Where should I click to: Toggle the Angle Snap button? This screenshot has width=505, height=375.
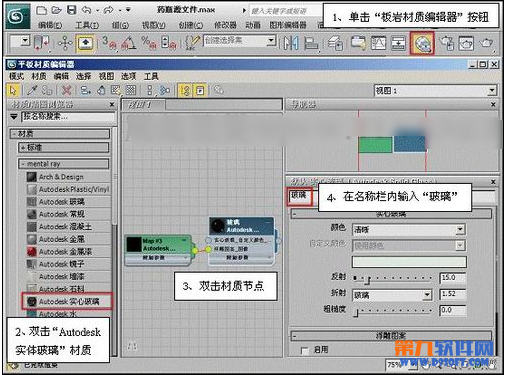129,43
